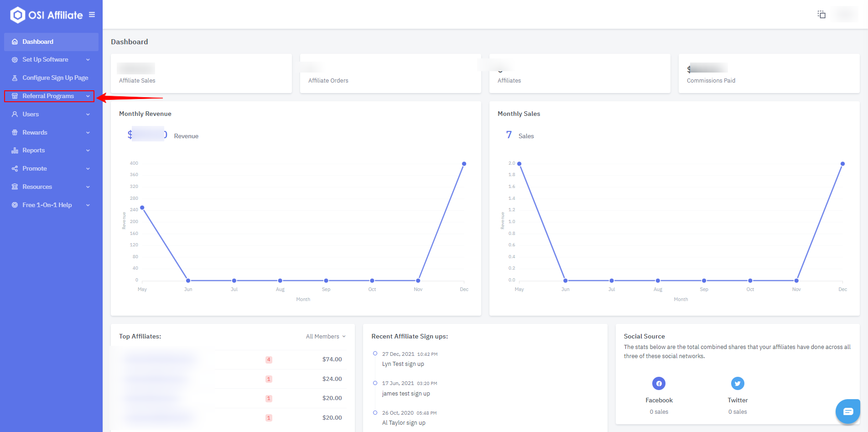Image resolution: width=868 pixels, height=432 pixels.
Task: Click the Social Source heading
Action: click(644, 337)
